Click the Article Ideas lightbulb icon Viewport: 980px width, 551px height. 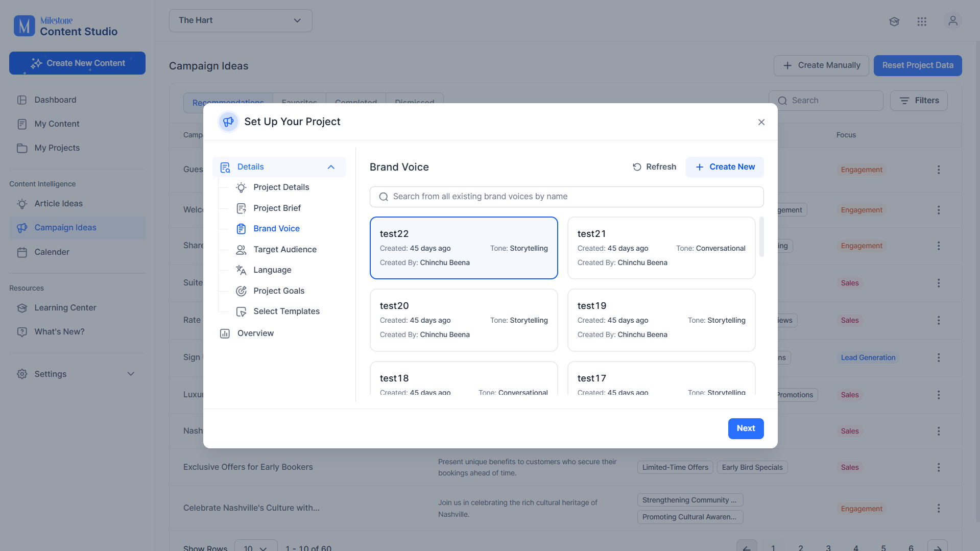click(x=22, y=204)
